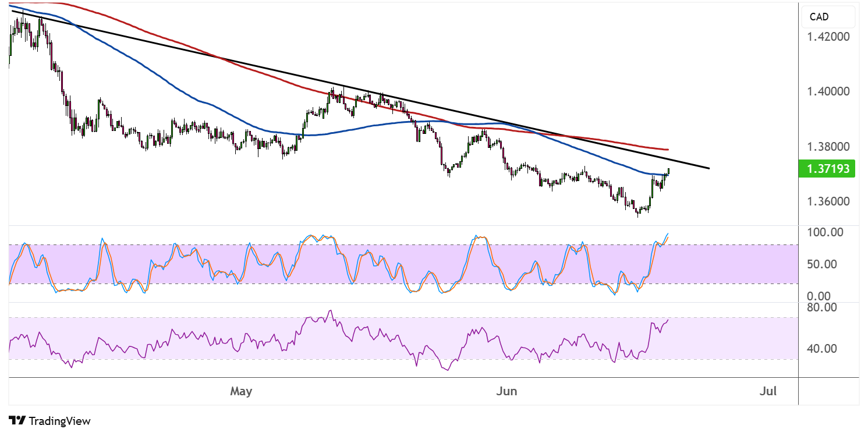The image size is (868, 436).
Task: Click the 1.38000 price axis label
Action: [x=828, y=147]
